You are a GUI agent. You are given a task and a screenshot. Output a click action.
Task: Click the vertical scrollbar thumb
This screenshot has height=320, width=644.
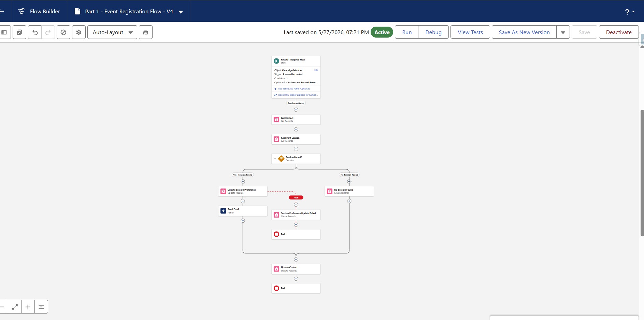pyautogui.click(x=642, y=173)
